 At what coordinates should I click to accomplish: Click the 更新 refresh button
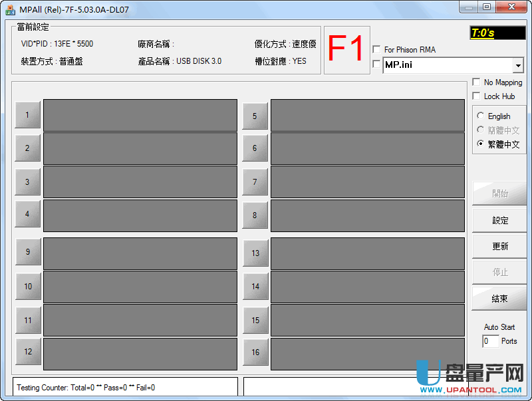pyautogui.click(x=499, y=246)
